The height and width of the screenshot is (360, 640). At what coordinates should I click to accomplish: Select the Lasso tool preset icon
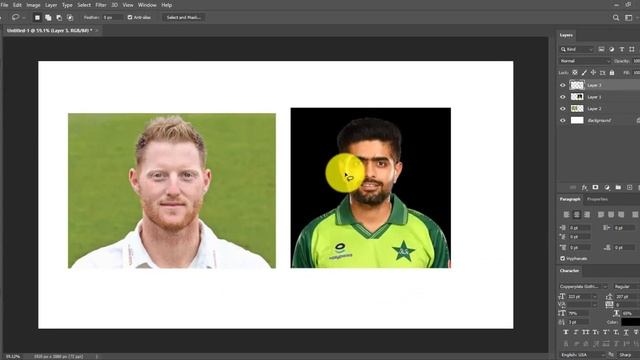pyautogui.click(x=16, y=17)
